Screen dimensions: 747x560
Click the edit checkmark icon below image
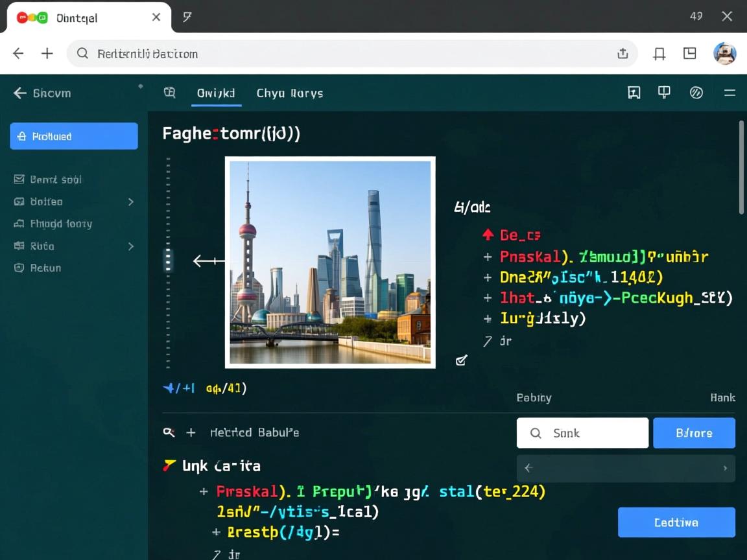462,360
